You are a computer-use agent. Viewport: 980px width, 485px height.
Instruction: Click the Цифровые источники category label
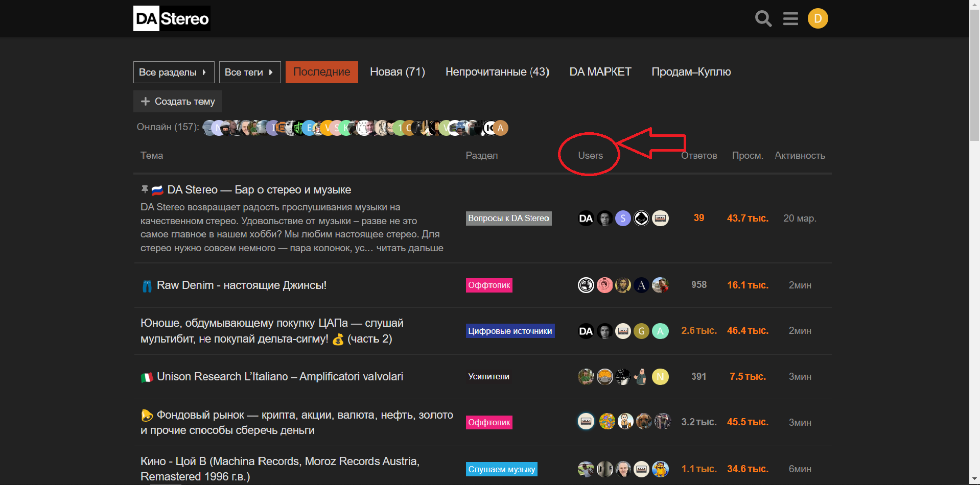pyautogui.click(x=510, y=331)
